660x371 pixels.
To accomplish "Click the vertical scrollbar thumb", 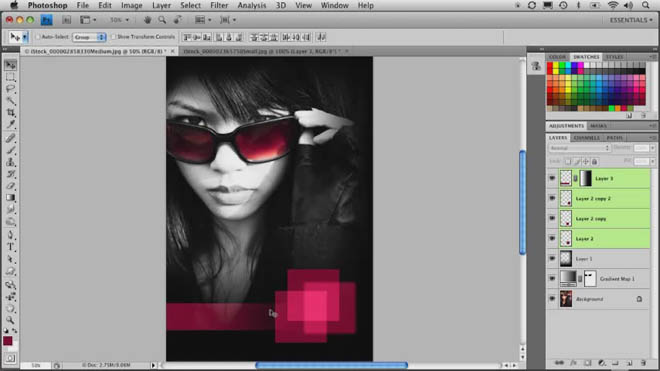I will pyautogui.click(x=522, y=202).
